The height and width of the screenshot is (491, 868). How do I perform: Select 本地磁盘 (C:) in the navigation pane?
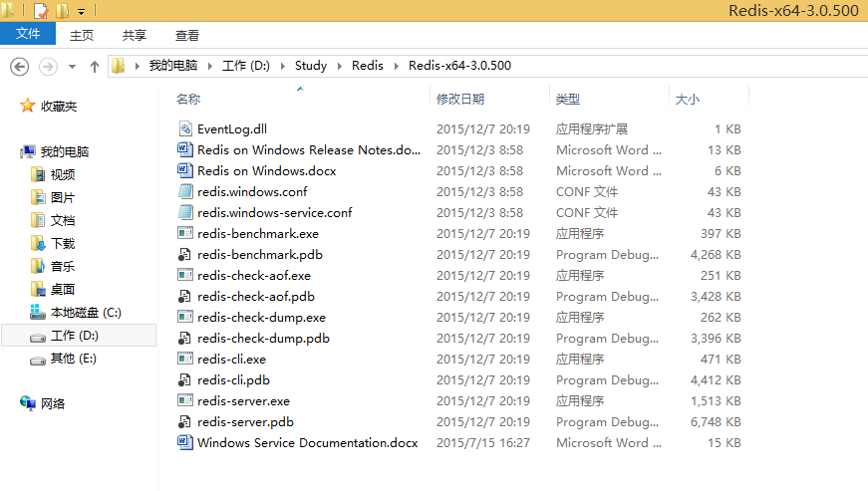[x=86, y=313]
